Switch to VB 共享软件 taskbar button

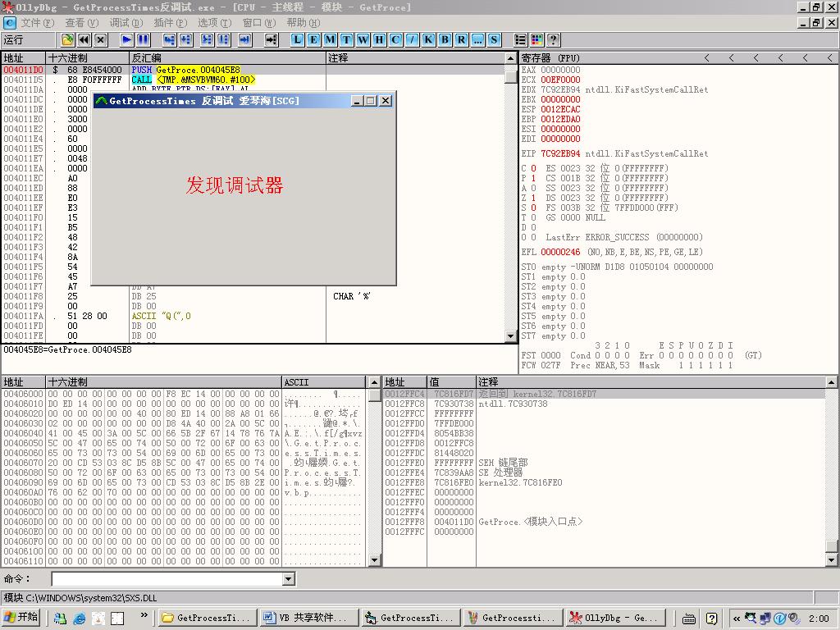click(309, 618)
